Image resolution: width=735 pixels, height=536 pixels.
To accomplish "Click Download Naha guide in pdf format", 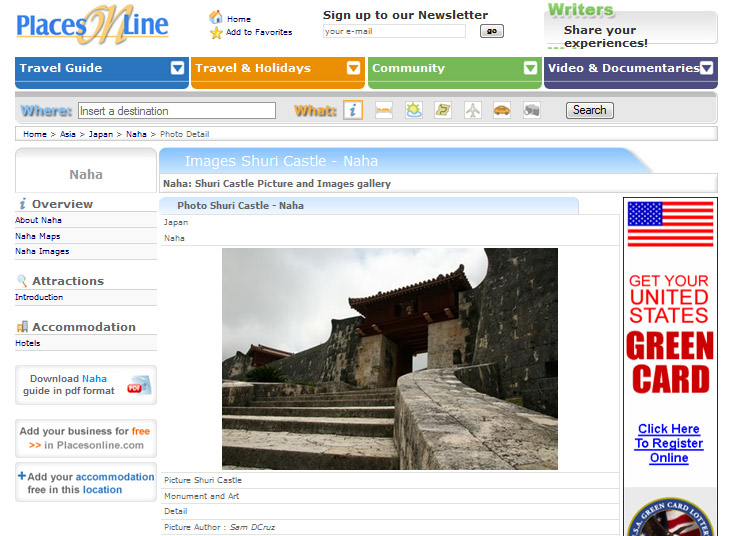I will [x=86, y=385].
